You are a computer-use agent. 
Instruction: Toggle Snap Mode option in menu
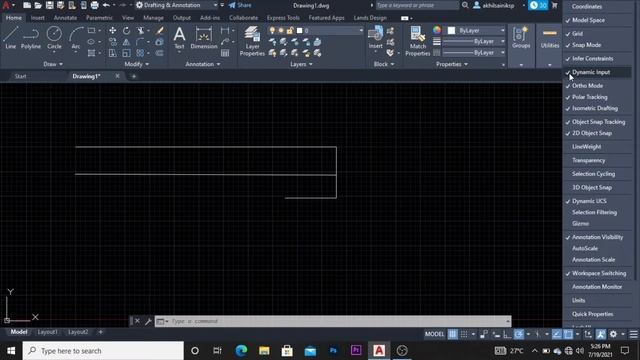tap(597, 45)
